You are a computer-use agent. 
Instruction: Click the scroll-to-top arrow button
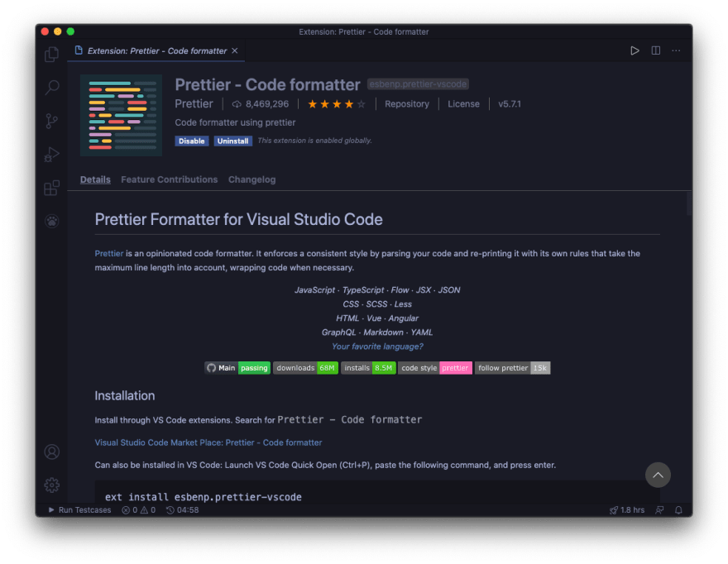658,475
